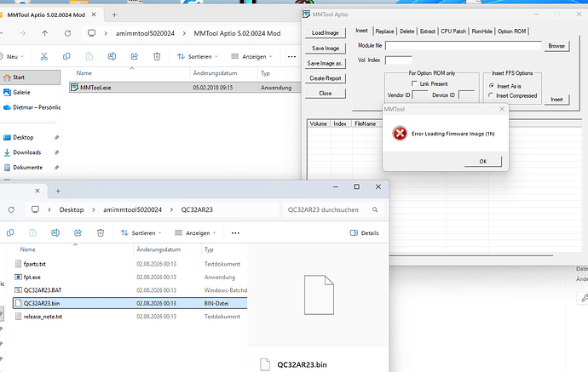Image resolution: width=588 pixels, height=372 pixels.
Task: Open more options ellipsis in upper Explorer
Action: pos(291,56)
